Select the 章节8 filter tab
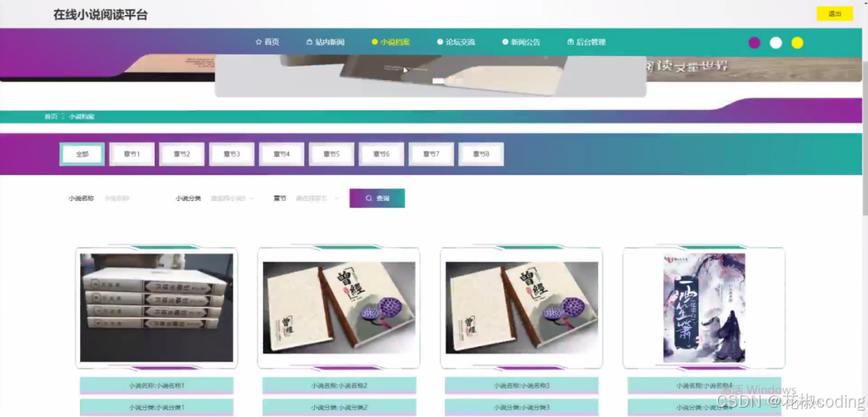 click(x=481, y=155)
